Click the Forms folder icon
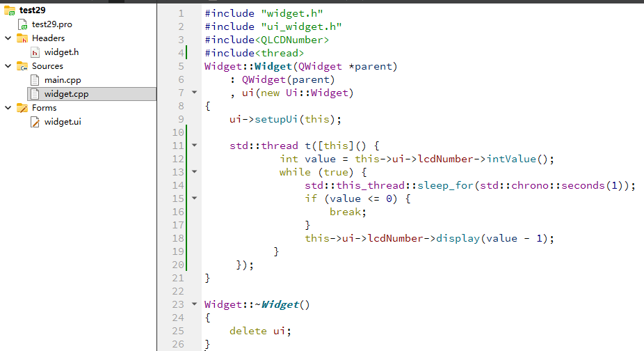This screenshot has width=644, height=351. click(x=22, y=108)
